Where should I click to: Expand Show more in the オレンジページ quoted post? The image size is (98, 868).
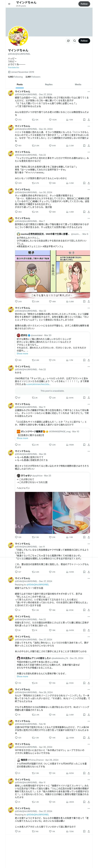22,438
